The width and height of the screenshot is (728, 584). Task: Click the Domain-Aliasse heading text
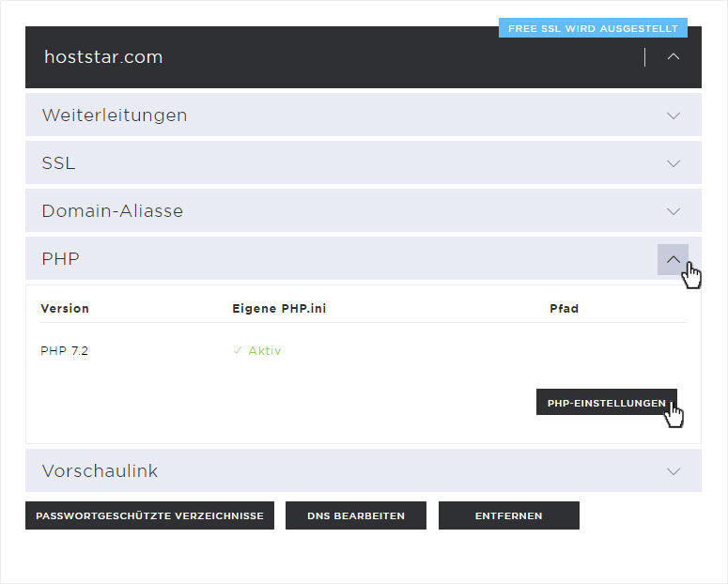[113, 210]
